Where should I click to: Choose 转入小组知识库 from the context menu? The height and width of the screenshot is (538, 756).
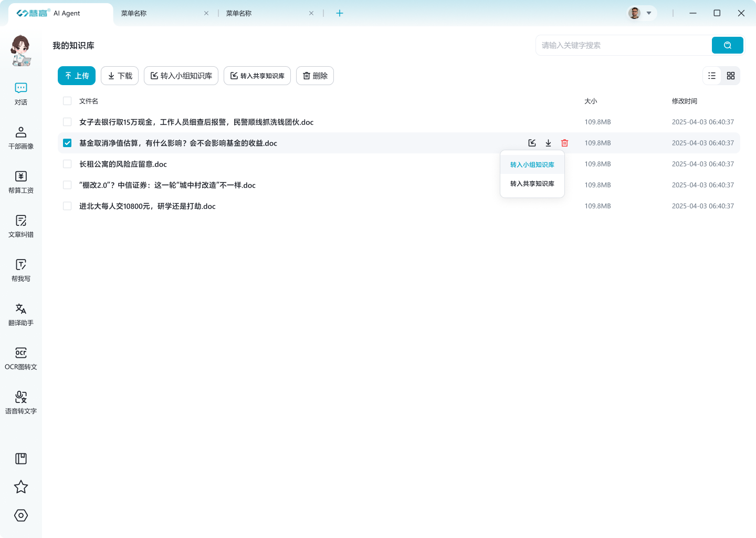tap(532, 164)
